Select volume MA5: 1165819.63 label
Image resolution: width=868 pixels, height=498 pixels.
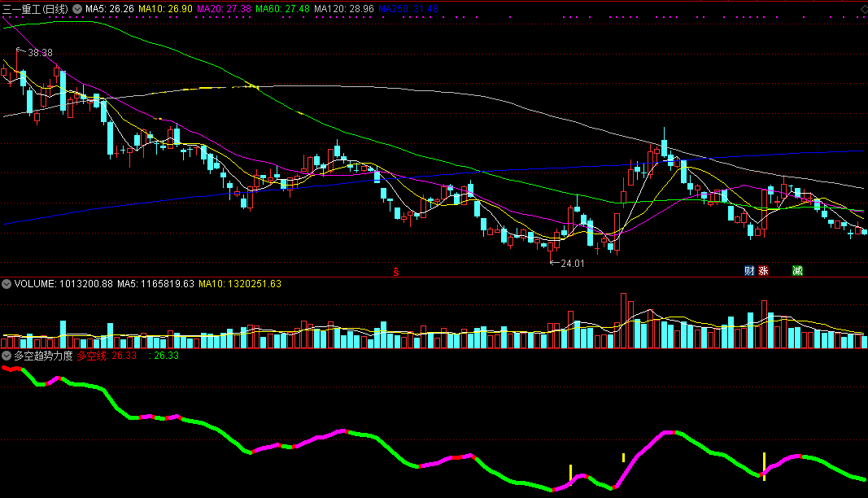(x=155, y=284)
